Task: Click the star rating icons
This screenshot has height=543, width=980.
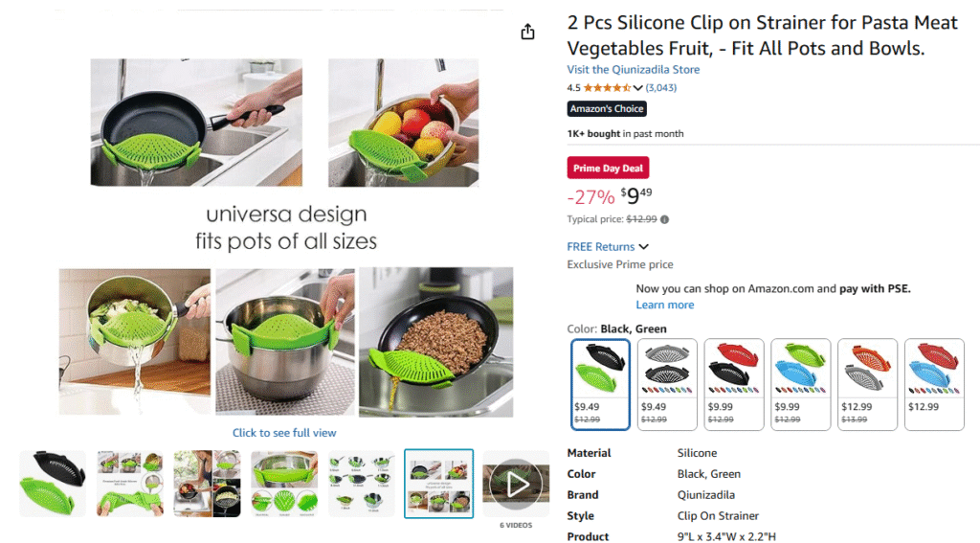Action: pos(607,87)
